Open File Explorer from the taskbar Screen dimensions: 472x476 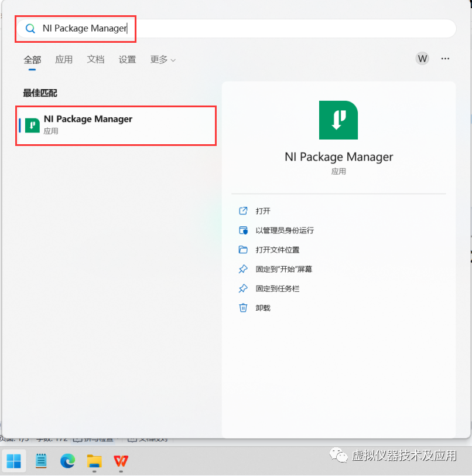tap(94, 461)
